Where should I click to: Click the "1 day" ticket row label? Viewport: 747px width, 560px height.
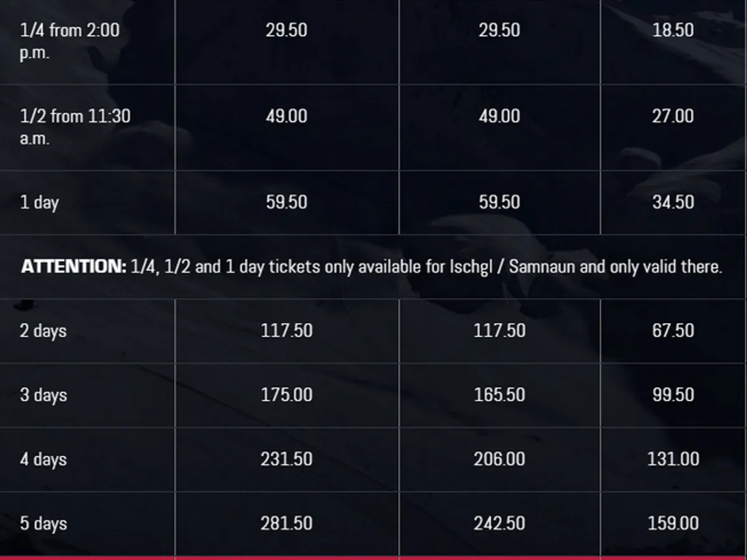tap(39, 202)
